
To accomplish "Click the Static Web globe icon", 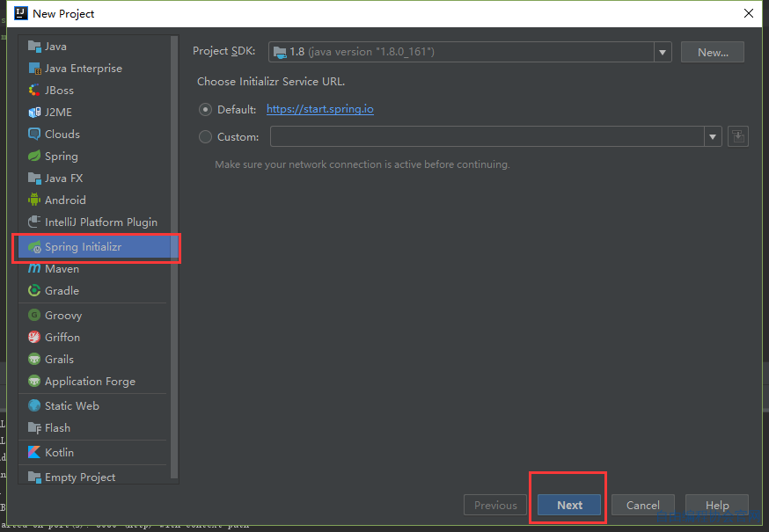I will point(34,406).
